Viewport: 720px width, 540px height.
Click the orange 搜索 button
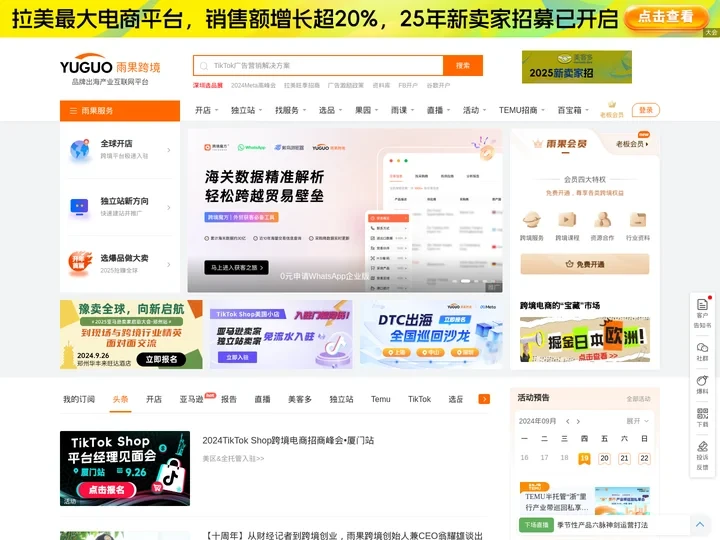[x=463, y=66]
